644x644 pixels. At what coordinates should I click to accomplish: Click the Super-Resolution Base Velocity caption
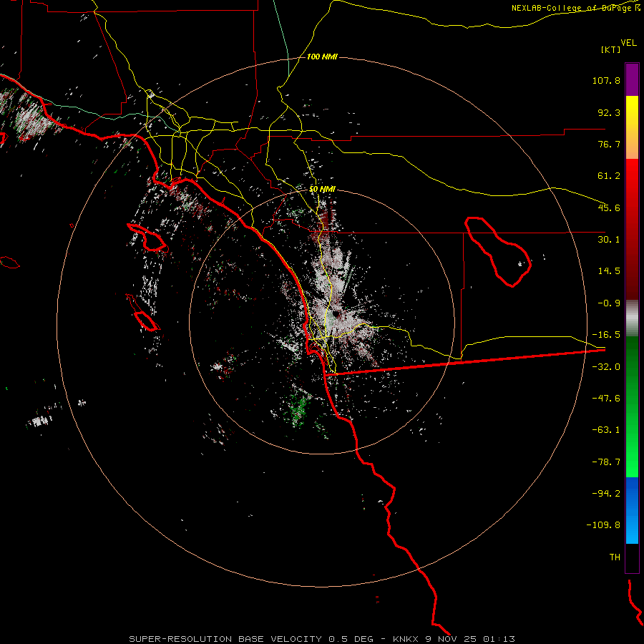click(x=322, y=639)
